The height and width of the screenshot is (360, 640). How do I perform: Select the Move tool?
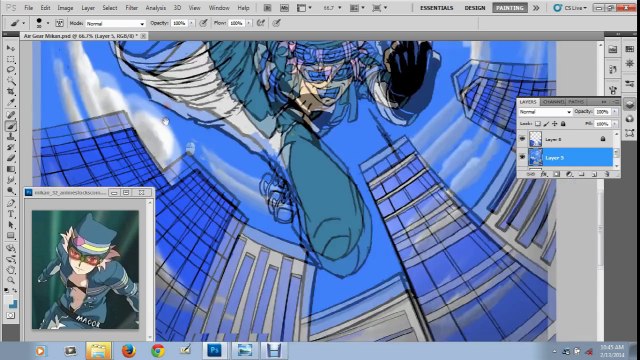(x=11, y=48)
